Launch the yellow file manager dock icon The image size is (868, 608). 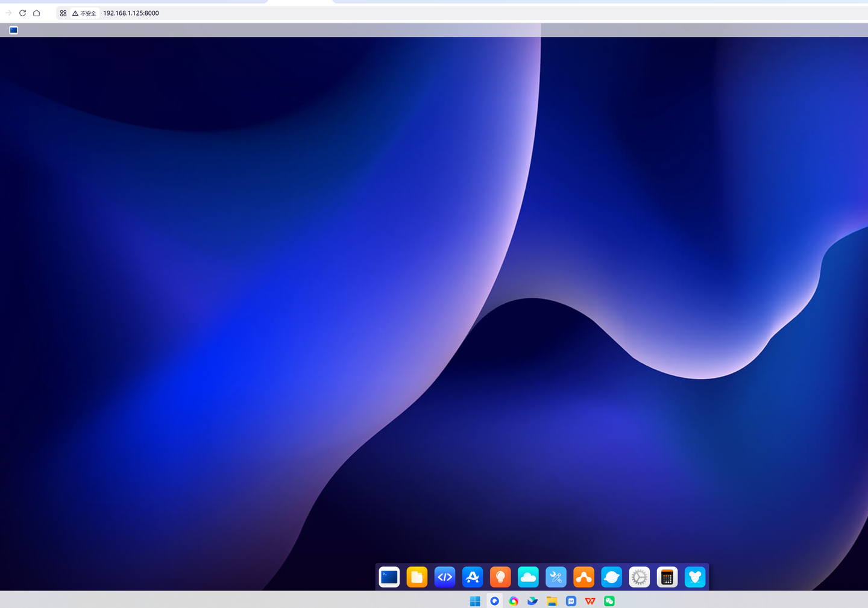tap(417, 577)
